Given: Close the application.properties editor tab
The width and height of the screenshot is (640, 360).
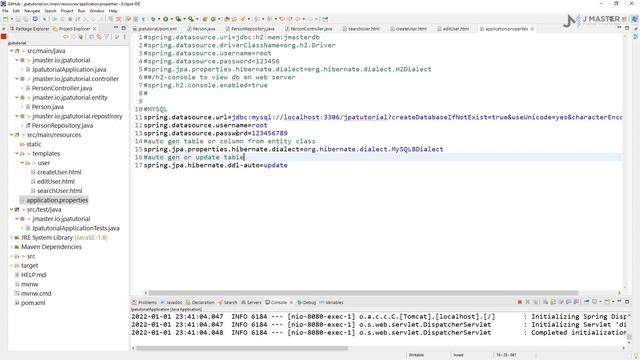Looking at the screenshot, I should [x=532, y=29].
